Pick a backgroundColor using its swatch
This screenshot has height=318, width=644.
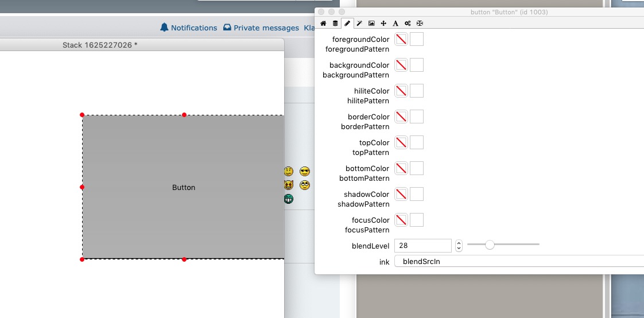417,65
